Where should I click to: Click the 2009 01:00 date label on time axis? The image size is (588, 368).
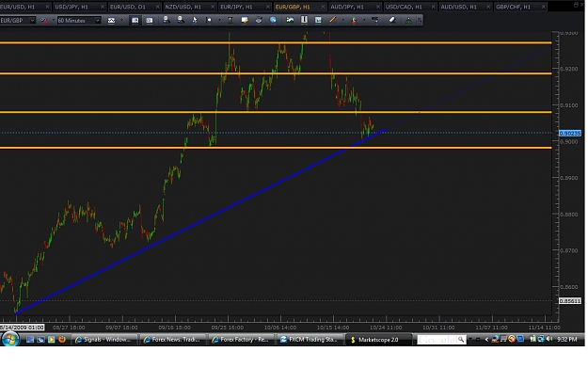[x=23, y=328]
